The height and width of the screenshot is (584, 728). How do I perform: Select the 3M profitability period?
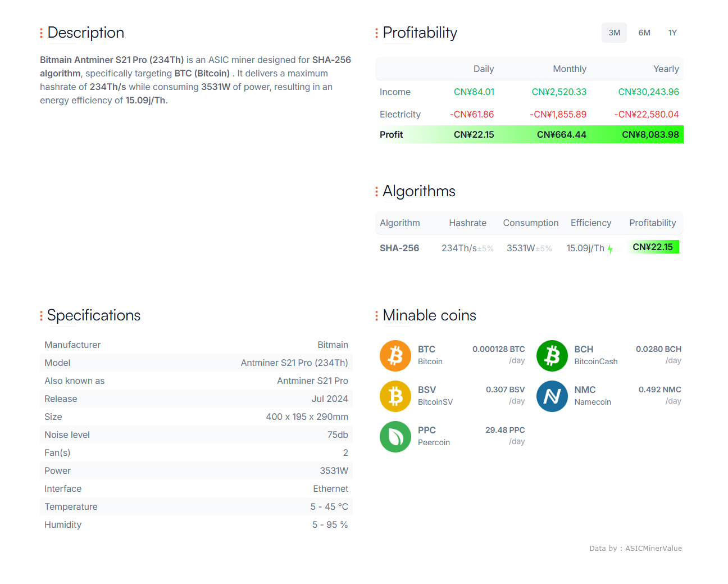[614, 33]
